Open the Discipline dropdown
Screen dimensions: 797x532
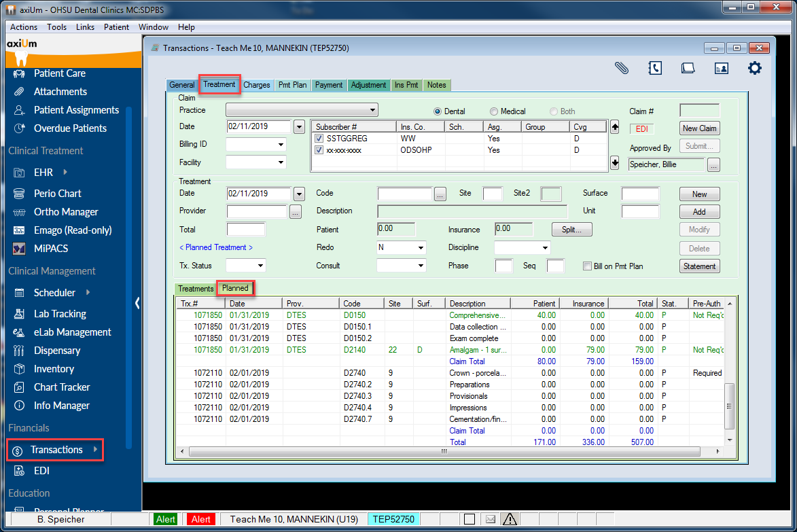click(x=522, y=247)
